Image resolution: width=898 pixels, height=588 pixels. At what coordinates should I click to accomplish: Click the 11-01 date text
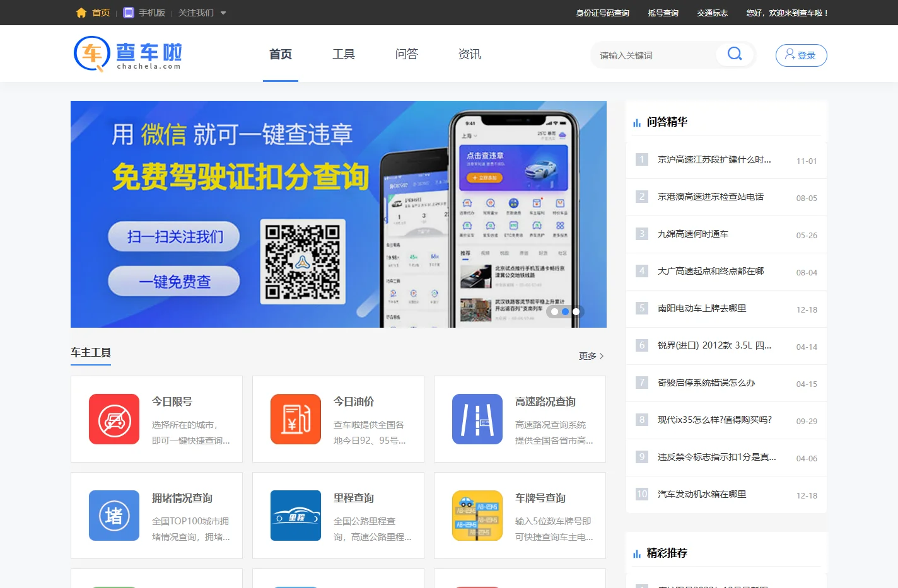pos(807,161)
